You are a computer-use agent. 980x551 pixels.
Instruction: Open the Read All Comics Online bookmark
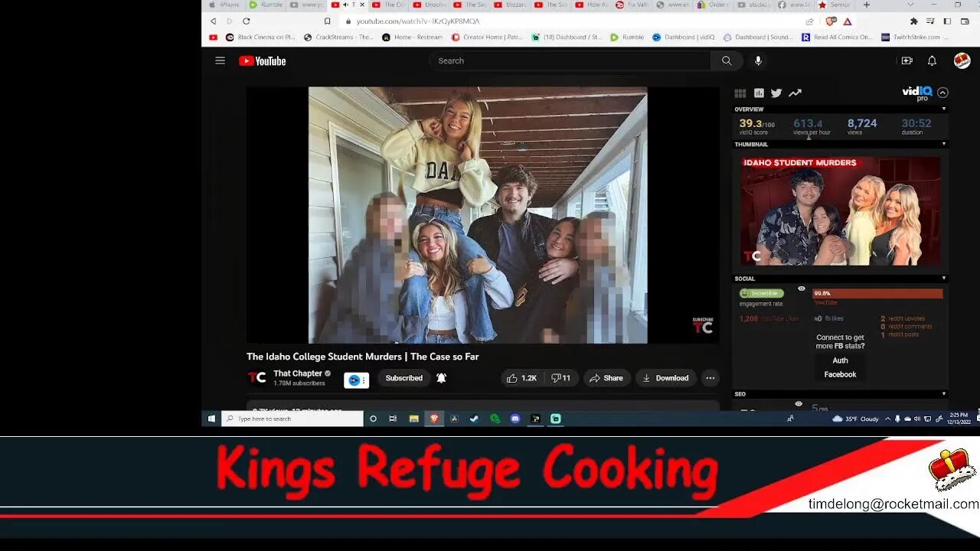tap(837, 37)
